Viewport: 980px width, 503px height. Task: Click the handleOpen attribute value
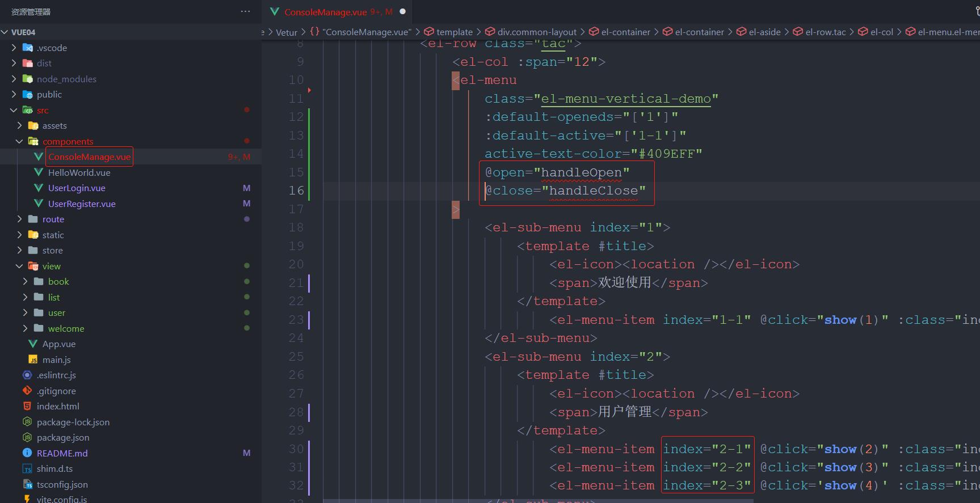pyautogui.click(x=582, y=172)
